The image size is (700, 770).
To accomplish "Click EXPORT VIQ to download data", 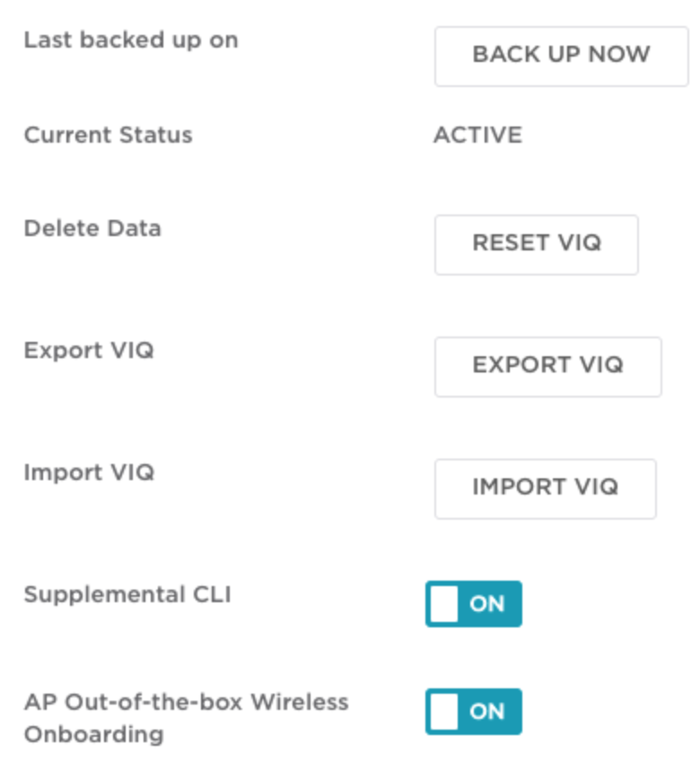I will pos(547,365).
